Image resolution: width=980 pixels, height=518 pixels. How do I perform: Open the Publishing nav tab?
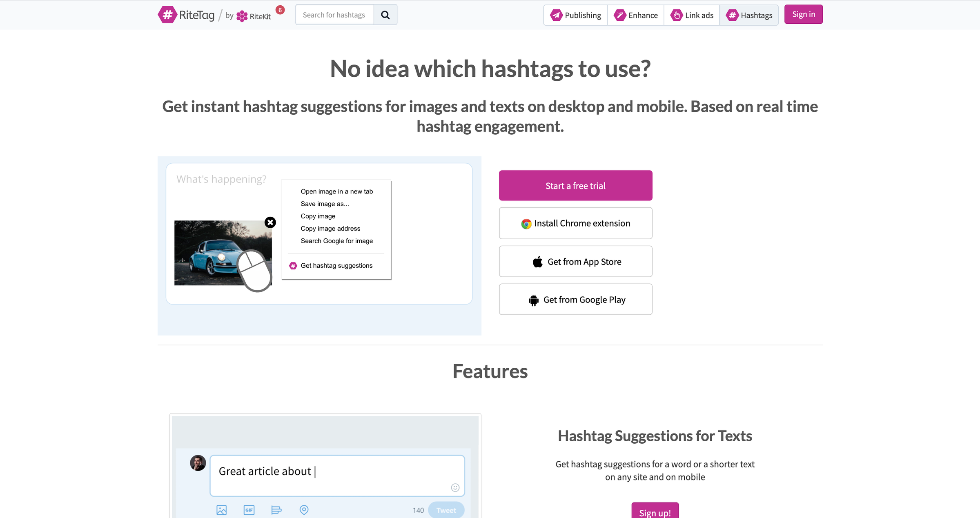(575, 15)
